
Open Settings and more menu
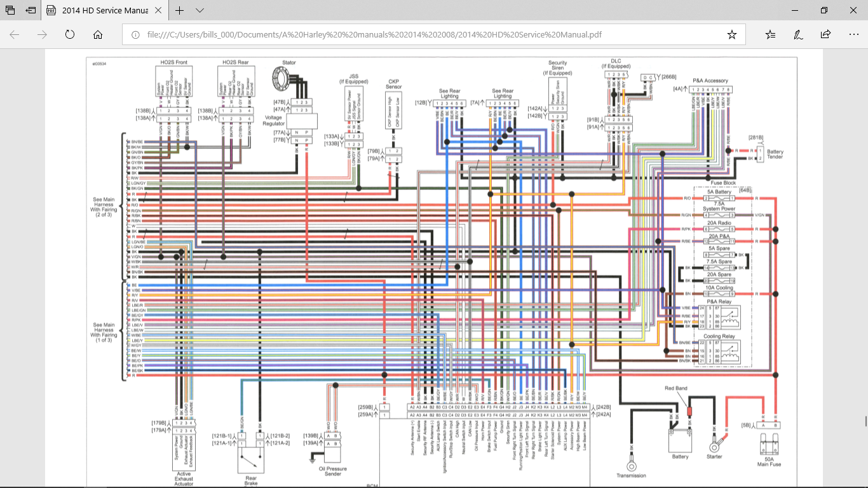tap(853, 35)
